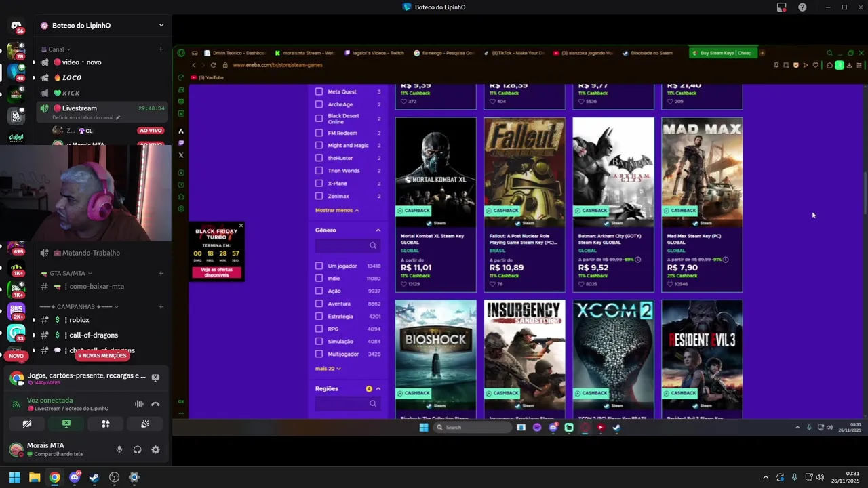Go back in streamed browser

click(x=194, y=65)
